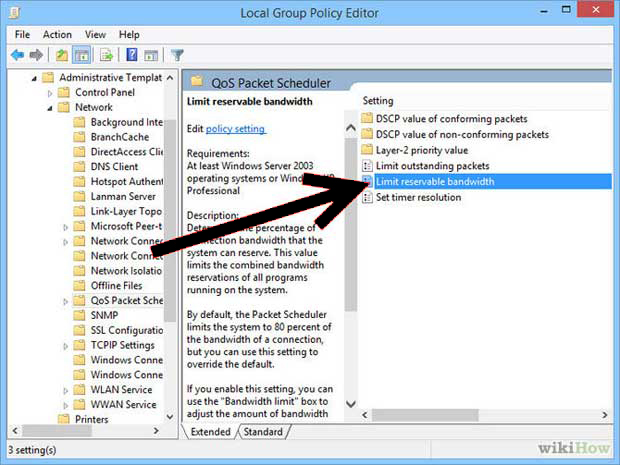Screen dimensions: 620x465
Task: Expand the WLAN Service tree node
Action: [x=66, y=390]
